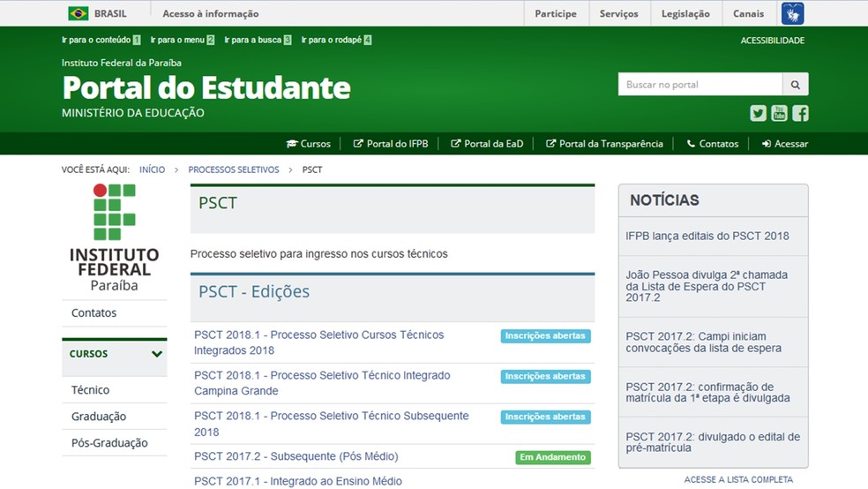The height and width of the screenshot is (489, 868).
Task: Click Acessar to log in
Action: [785, 144]
